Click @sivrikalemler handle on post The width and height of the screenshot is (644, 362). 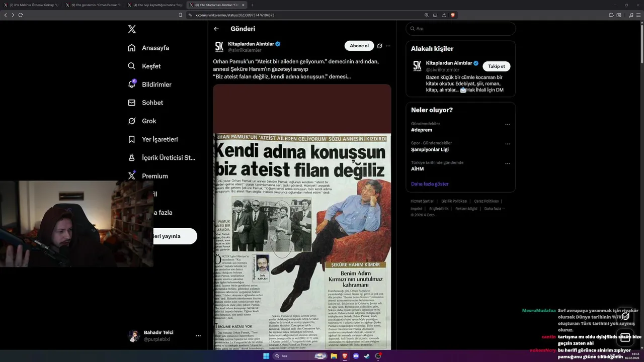245,50
